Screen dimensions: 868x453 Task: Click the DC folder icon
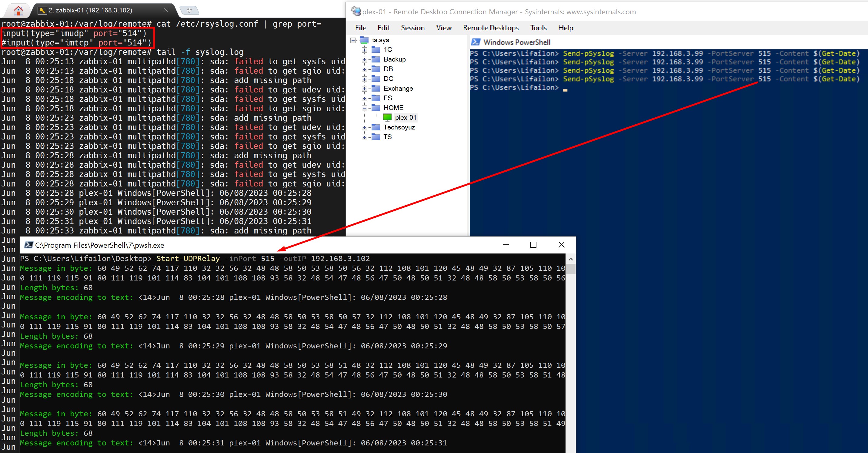pos(376,79)
